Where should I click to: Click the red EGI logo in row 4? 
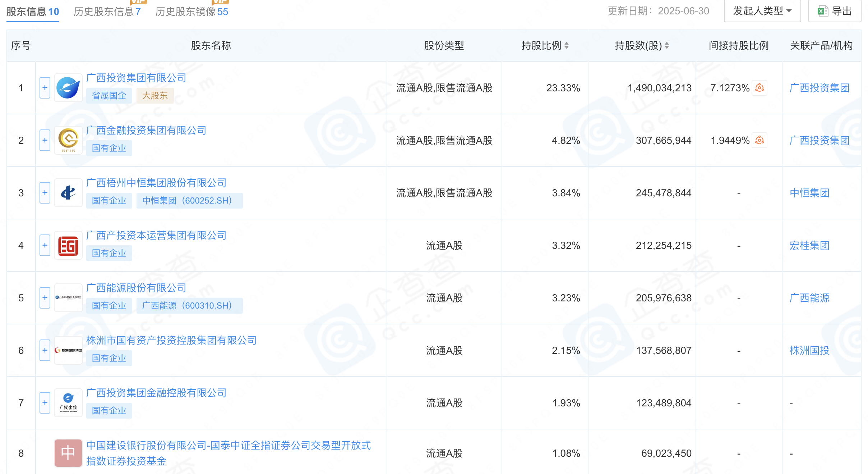(x=68, y=246)
